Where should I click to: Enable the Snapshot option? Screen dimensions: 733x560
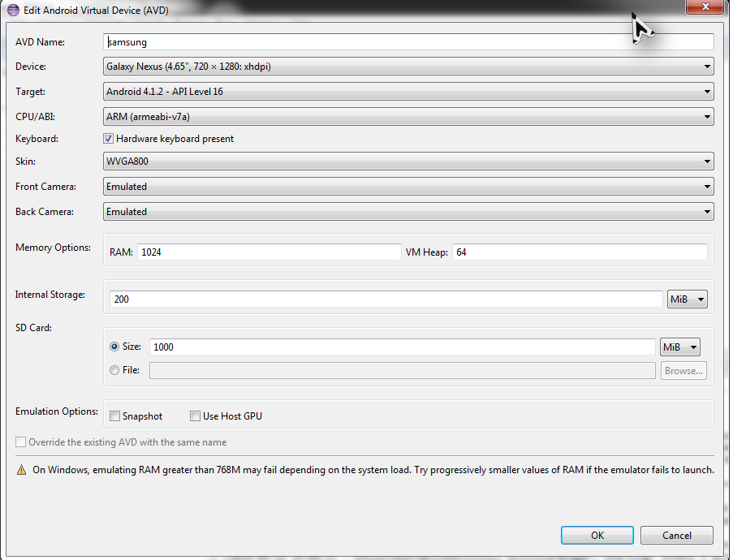point(114,416)
